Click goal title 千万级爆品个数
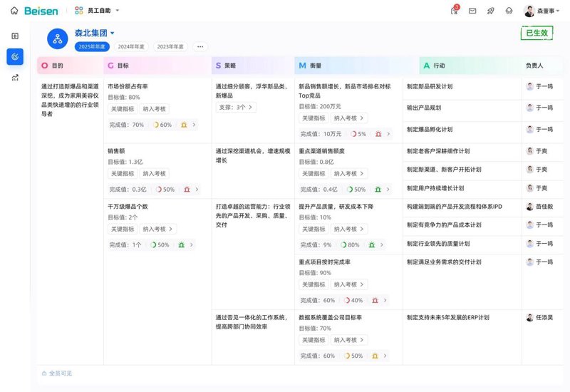The image size is (570, 392). coord(128,207)
